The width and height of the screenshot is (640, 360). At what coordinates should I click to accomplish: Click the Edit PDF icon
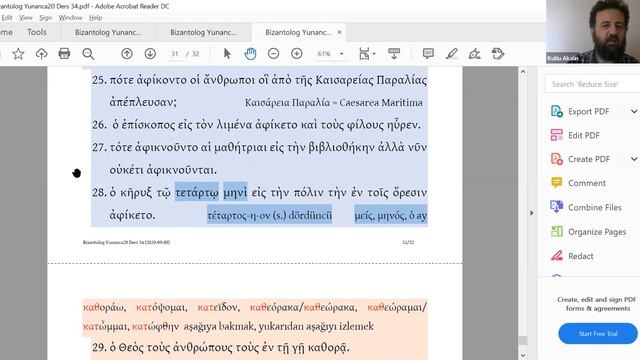[557, 135]
